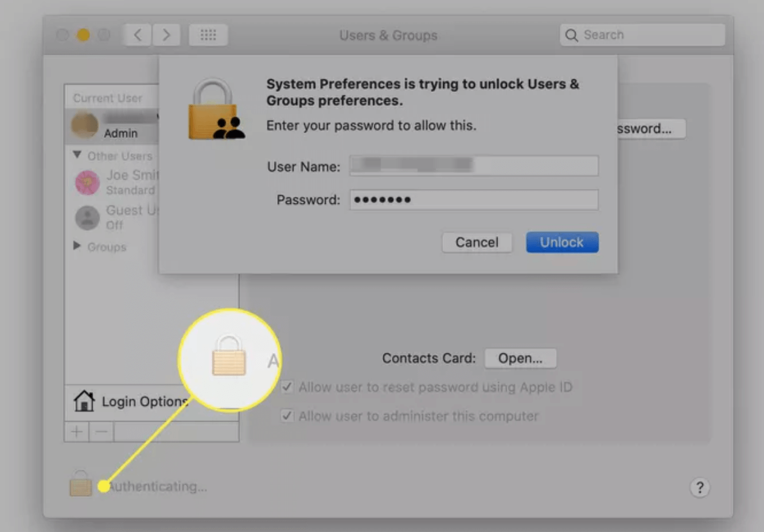Image resolution: width=764 pixels, height=532 pixels.
Task: Click the Unlock button
Action: 561,242
